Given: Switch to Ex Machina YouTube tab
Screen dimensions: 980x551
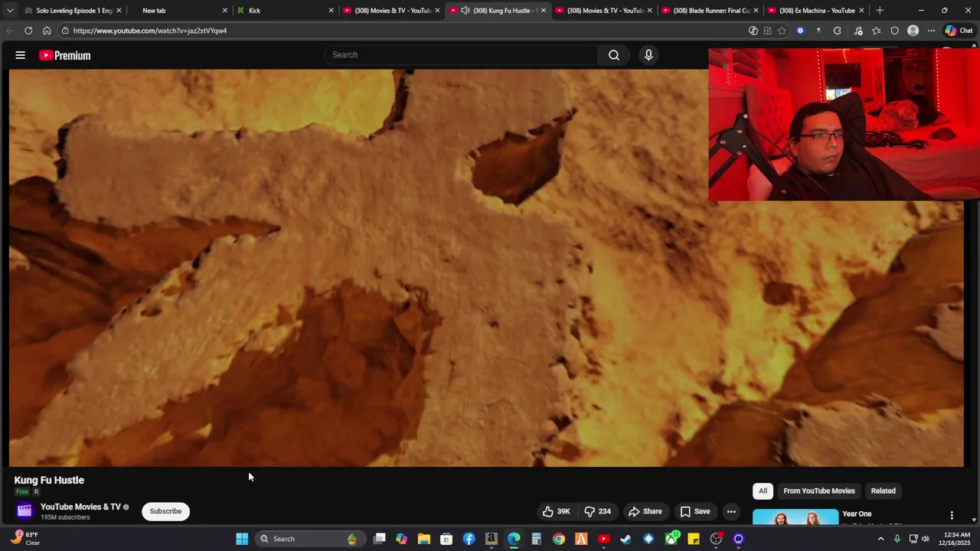Looking at the screenshot, I should point(816,11).
